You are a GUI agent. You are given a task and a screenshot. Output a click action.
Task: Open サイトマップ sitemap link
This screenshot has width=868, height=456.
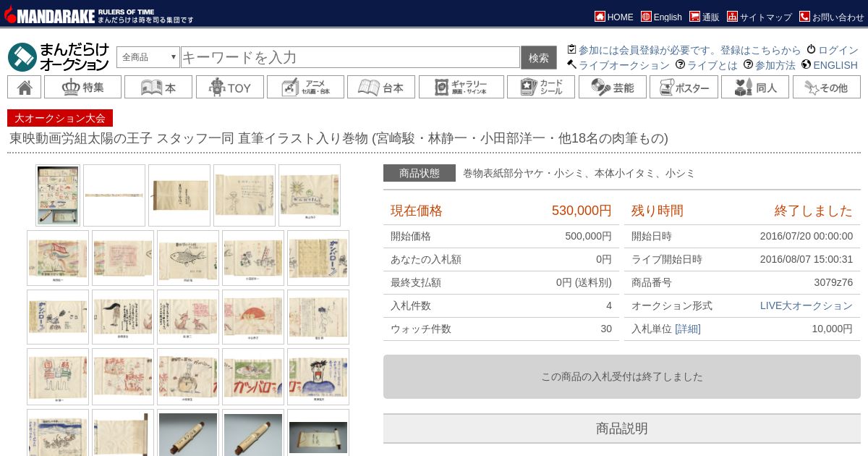click(759, 17)
